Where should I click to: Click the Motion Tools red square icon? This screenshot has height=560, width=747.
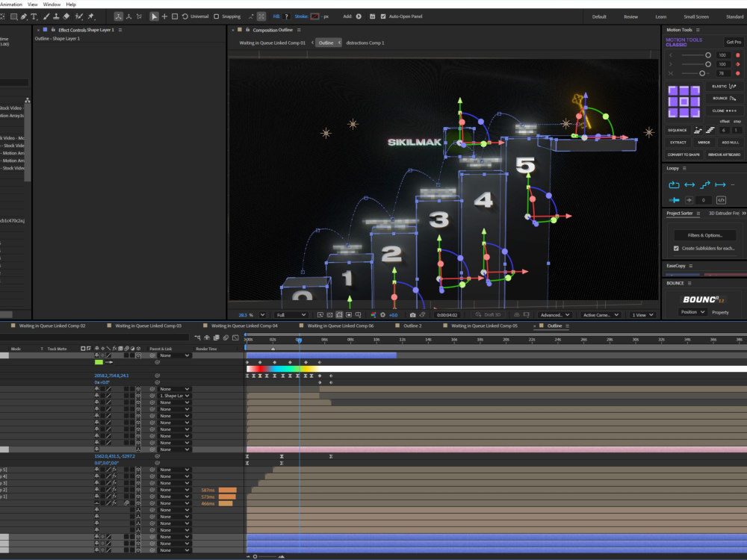pos(738,55)
